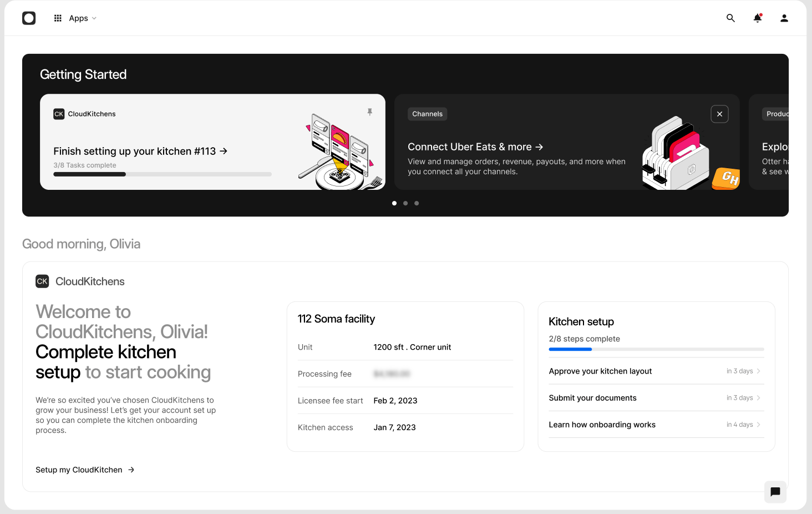Open the search

click(730, 18)
